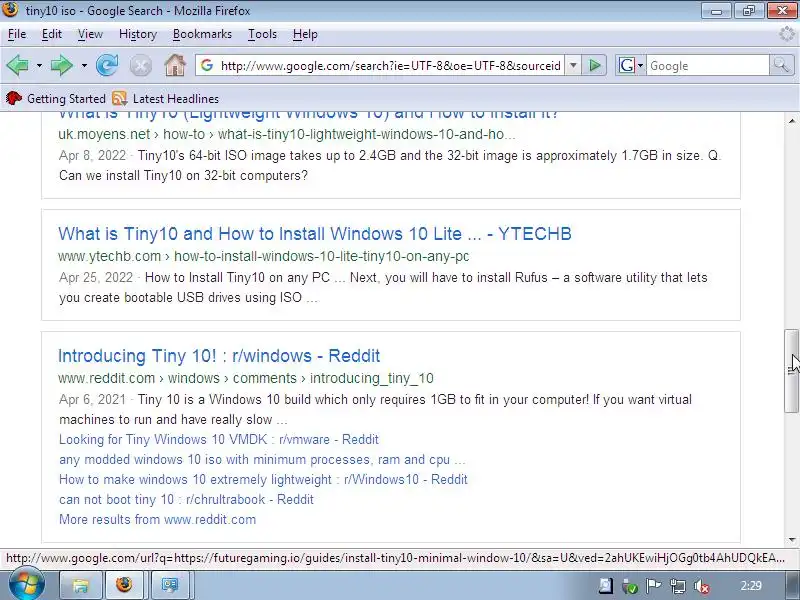800x600 pixels.
Task: Click the Getting Started bookmark icon
Action: 14,98
